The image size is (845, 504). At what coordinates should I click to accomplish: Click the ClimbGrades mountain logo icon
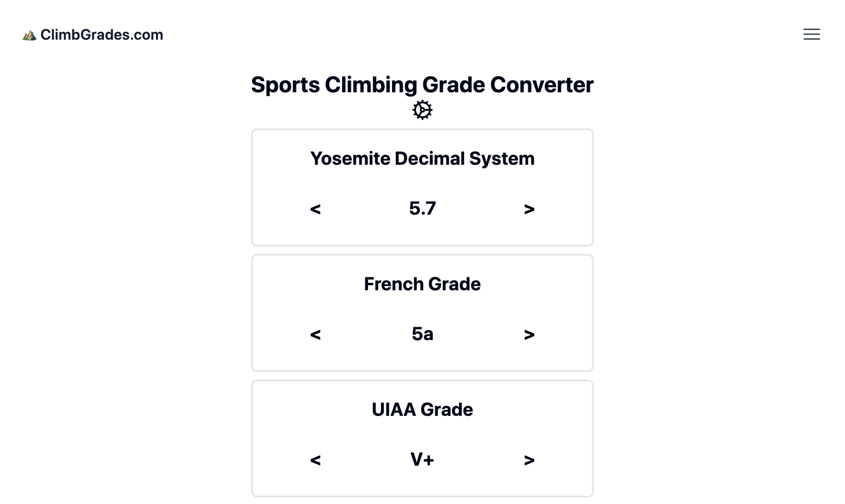click(30, 35)
